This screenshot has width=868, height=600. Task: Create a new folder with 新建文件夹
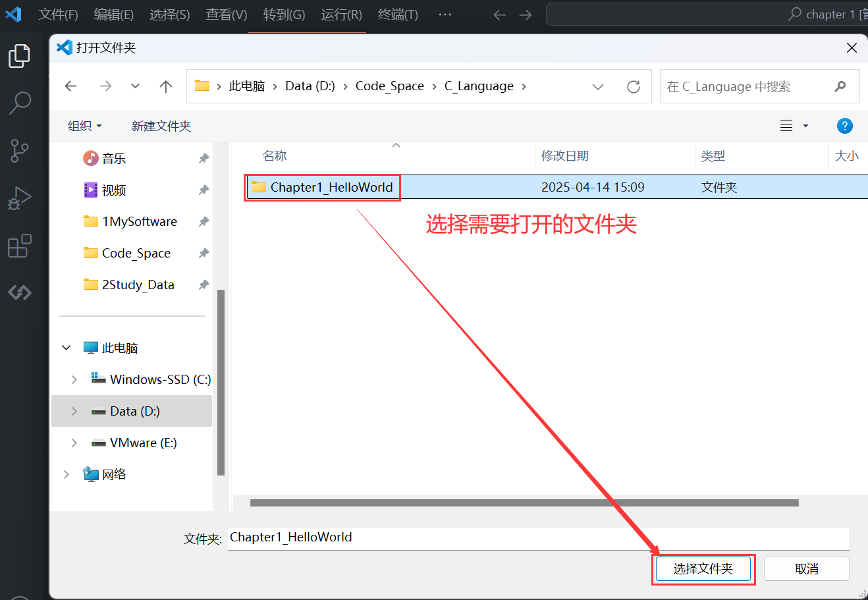click(x=161, y=125)
